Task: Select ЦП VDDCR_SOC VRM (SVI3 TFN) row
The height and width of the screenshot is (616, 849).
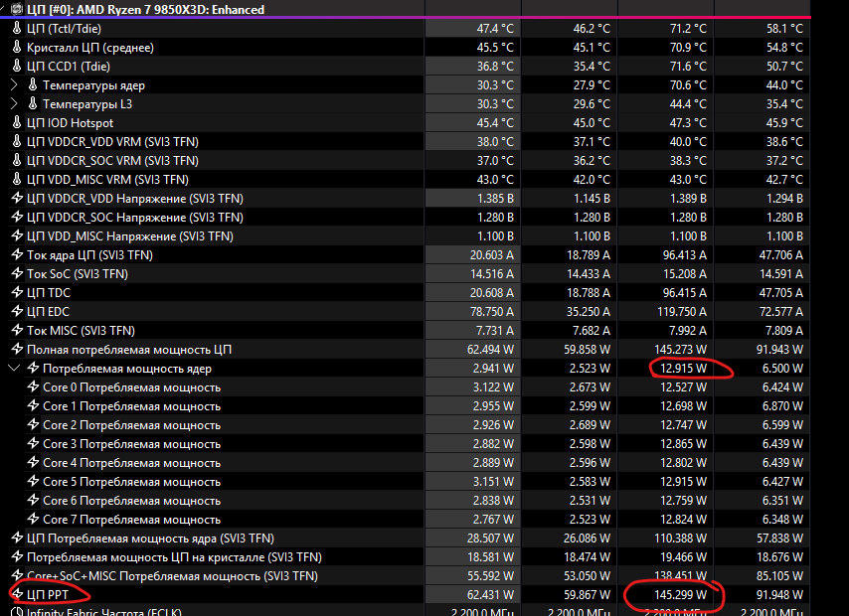Action: click(112, 161)
